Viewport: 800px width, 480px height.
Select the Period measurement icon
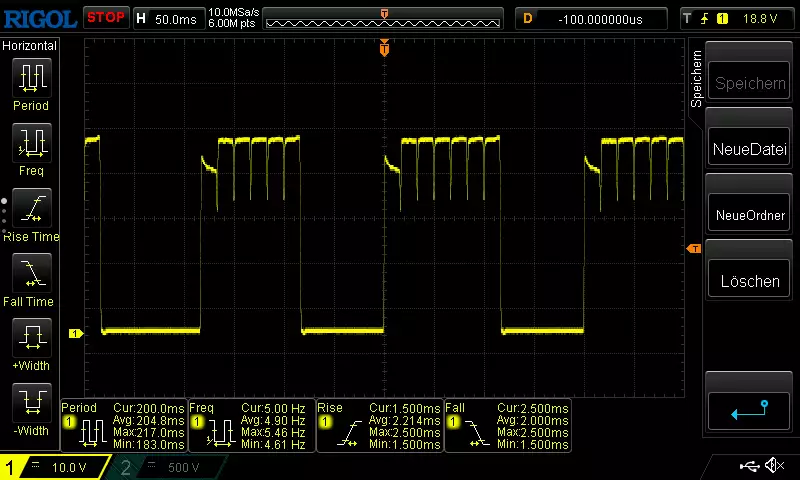point(30,77)
